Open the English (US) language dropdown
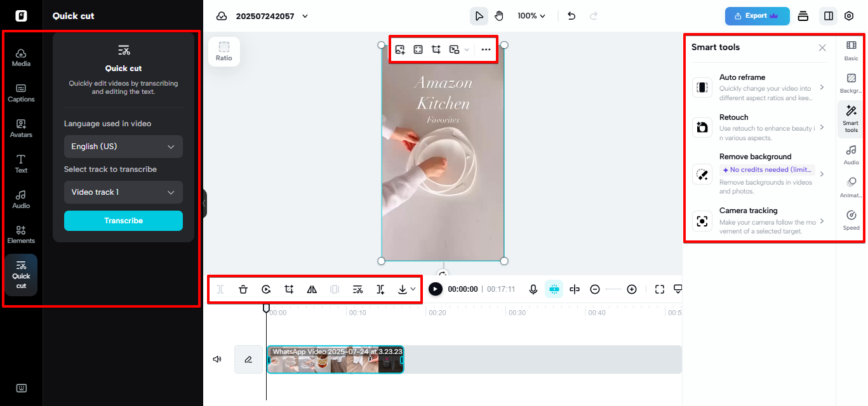 coord(123,147)
